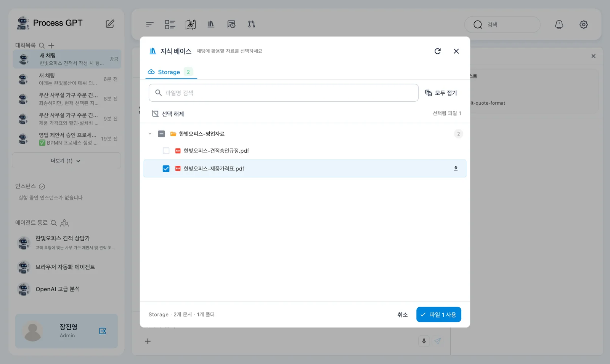Download 한빛오피스-제품가격표.pdf
The height and width of the screenshot is (364, 610).
(x=456, y=168)
